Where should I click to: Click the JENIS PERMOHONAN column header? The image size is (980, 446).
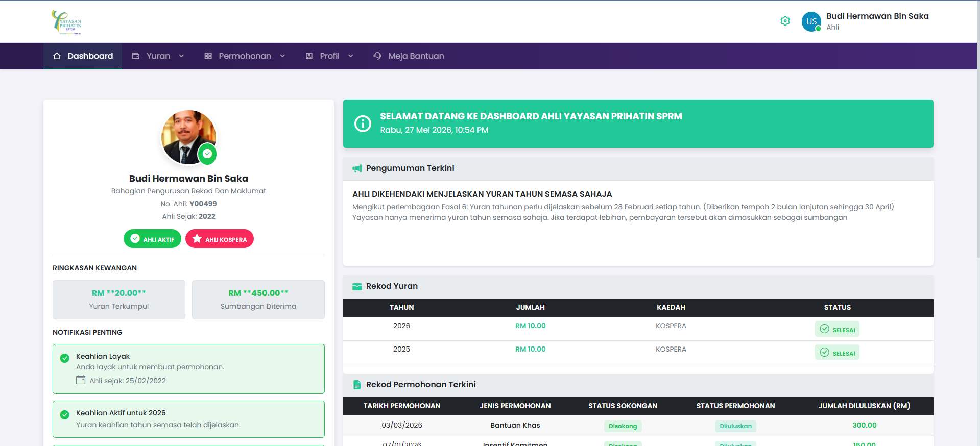[x=515, y=406]
